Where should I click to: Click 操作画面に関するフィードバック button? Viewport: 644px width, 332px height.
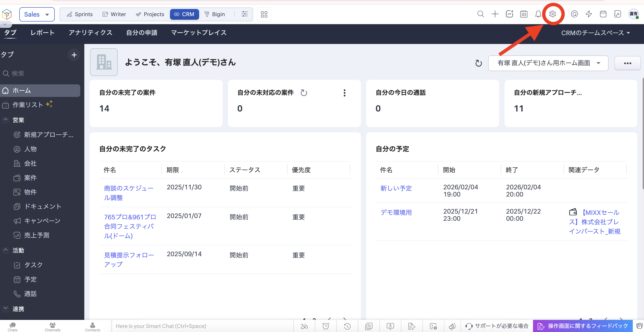(583, 326)
